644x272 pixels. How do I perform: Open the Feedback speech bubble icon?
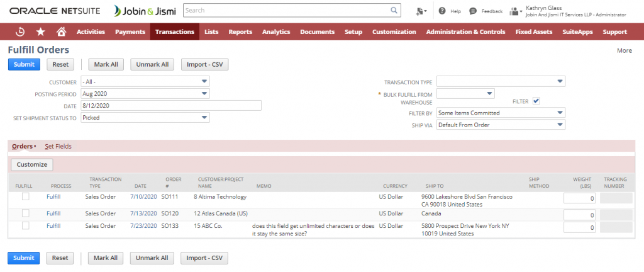pyautogui.click(x=472, y=11)
